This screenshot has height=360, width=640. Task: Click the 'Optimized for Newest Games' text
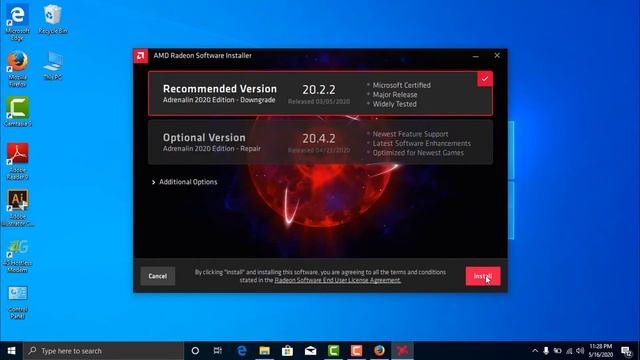pyautogui.click(x=418, y=153)
